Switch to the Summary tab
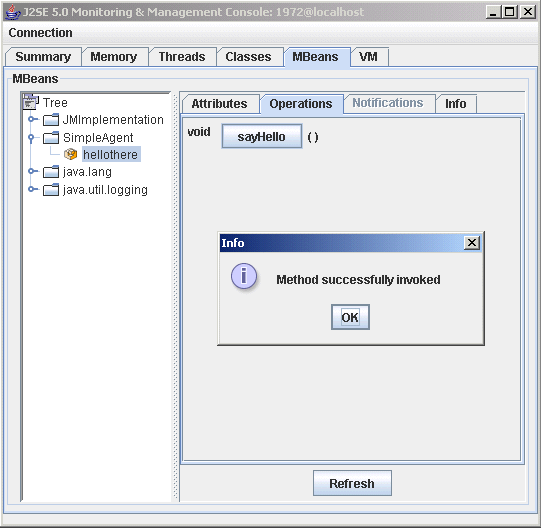The image size is (541, 528). click(x=43, y=57)
